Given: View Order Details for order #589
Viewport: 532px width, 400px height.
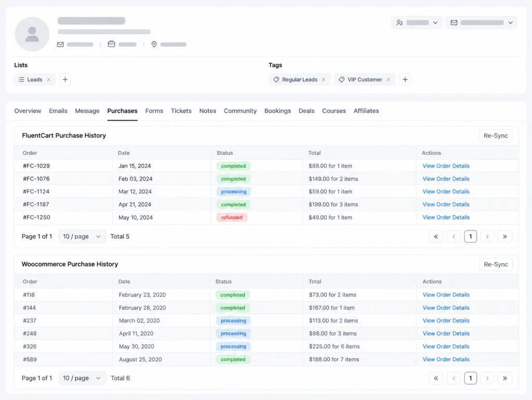Looking at the screenshot, I should click(x=446, y=359).
